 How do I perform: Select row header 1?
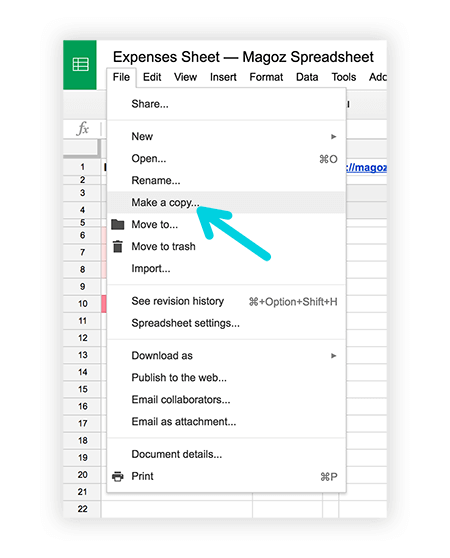pos(82,167)
